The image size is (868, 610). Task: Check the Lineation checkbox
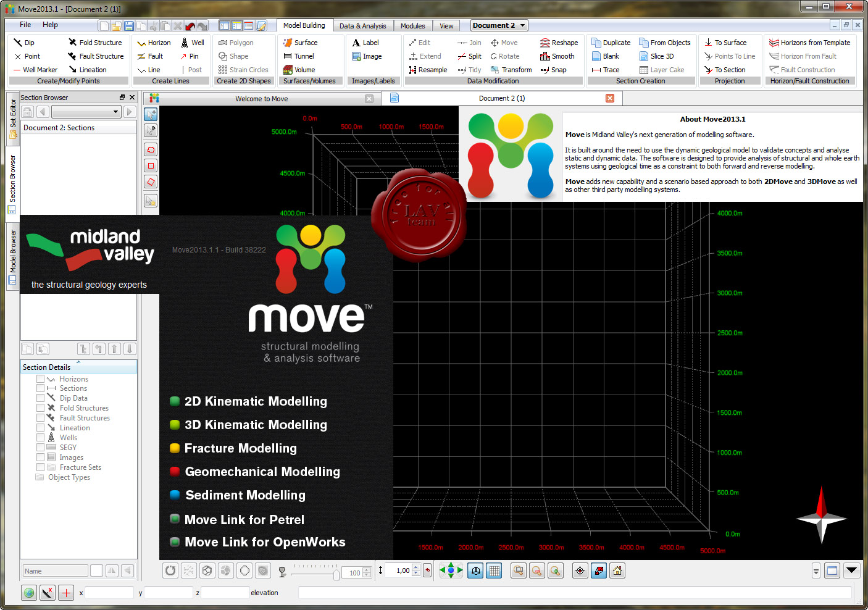click(40, 428)
